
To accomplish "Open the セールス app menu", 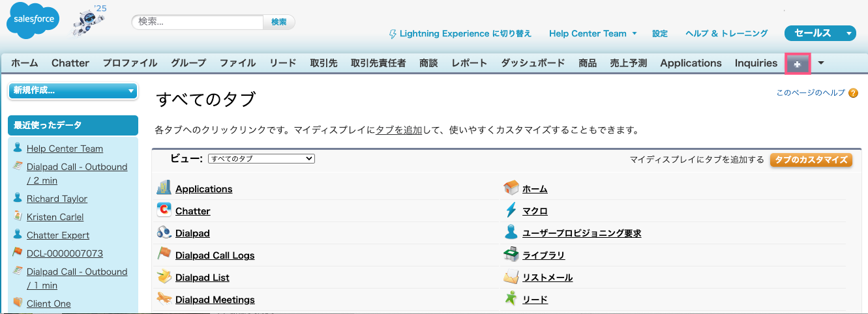I will pyautogui.click(x=820, y=33).
